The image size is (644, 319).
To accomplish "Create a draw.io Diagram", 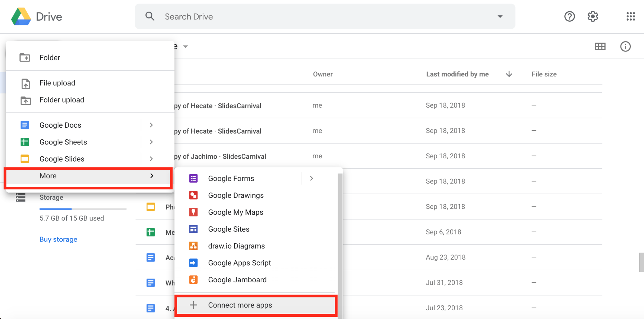I will point(236,246).
